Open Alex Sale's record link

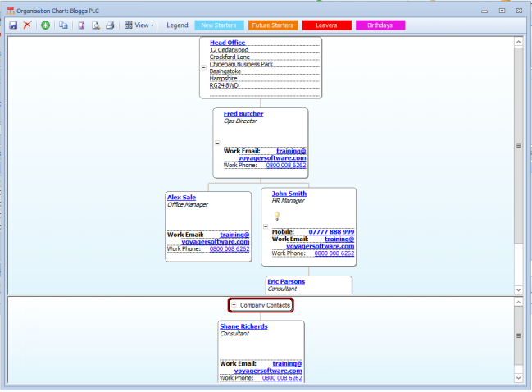[x=181, y=198]
